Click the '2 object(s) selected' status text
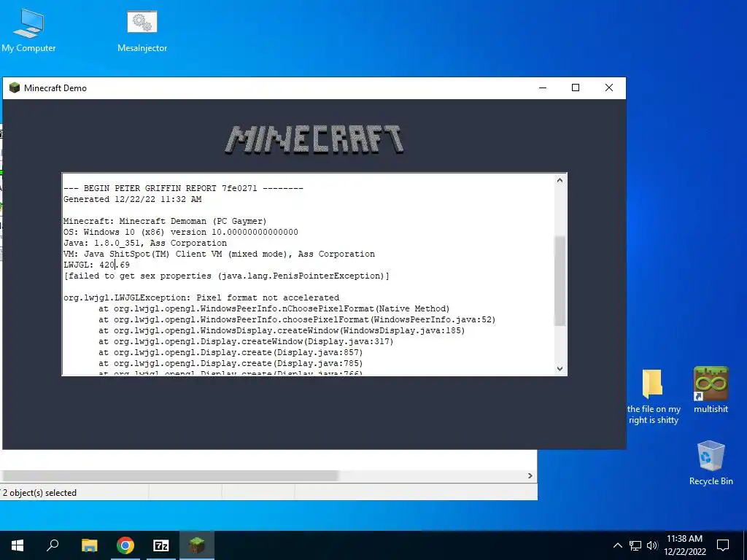Viewport: 747px width, 560px height. tap(39, 493)
